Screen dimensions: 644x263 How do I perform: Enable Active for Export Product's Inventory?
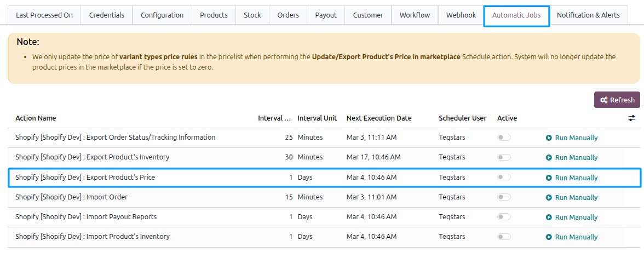504,157
